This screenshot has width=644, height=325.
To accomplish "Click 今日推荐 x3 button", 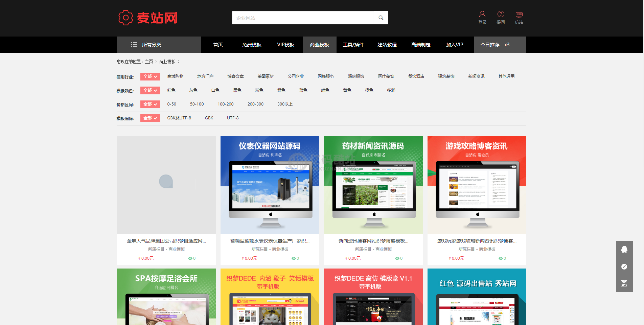I will (x=500, y=45).
